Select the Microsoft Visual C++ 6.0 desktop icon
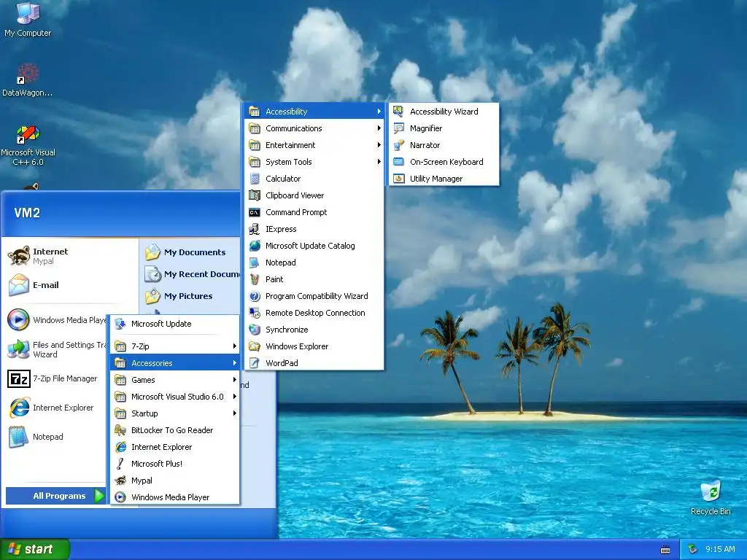Image resolution: width=747 pixels, height=560 pixels. coord(28,145)
